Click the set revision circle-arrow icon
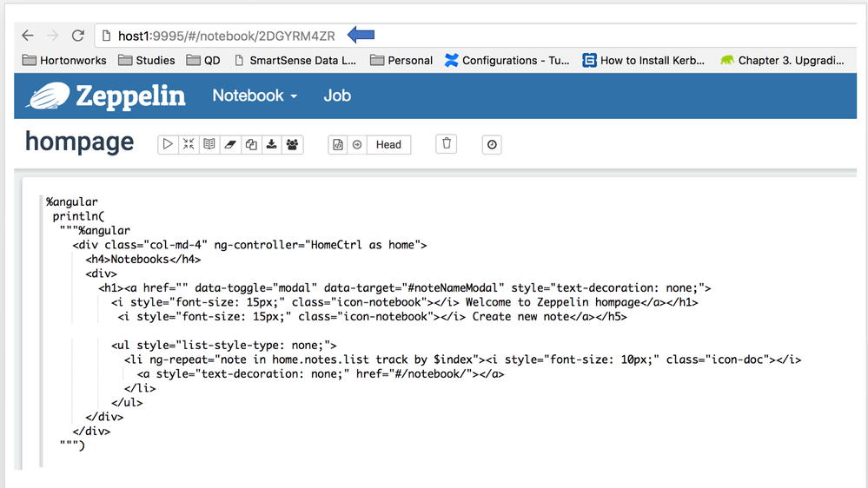Viewport: 868px width, 488px height. point(357,144)
